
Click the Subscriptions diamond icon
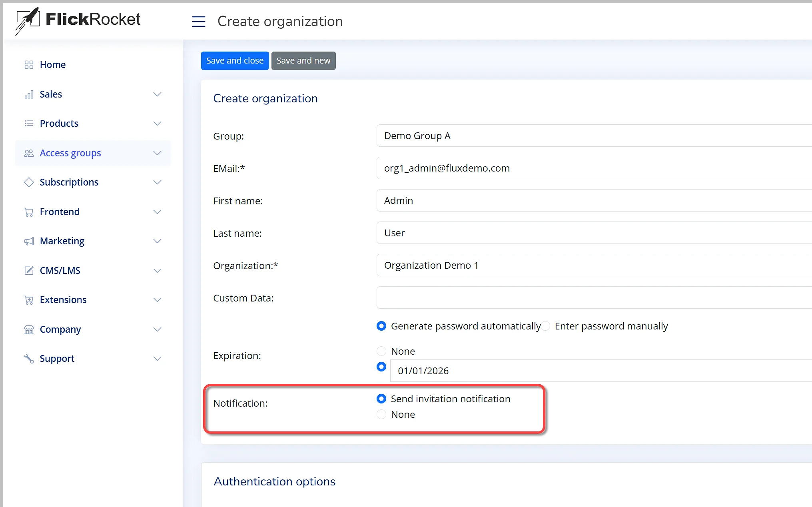tap(29, 182)
